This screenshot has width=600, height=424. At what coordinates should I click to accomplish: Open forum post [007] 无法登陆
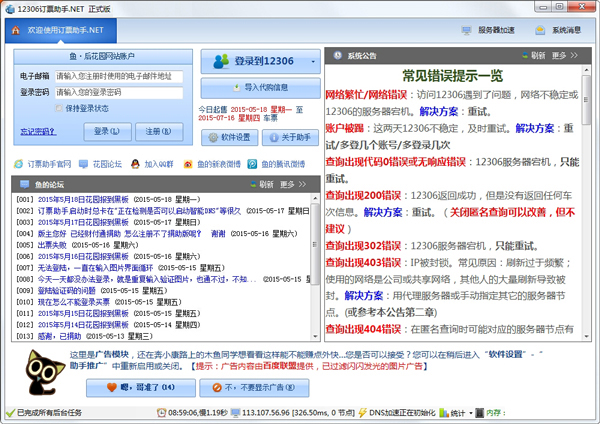95,268
